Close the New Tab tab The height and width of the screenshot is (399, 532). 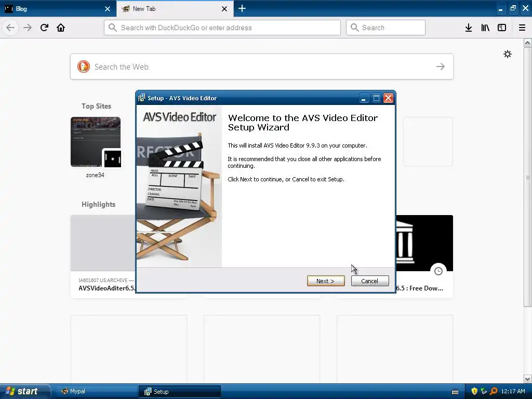click(x=224, y=9)
